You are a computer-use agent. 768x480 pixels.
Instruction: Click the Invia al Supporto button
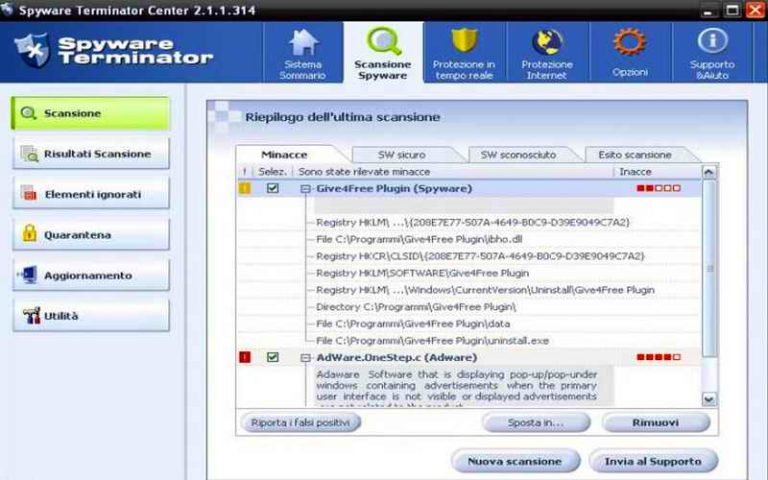tap(653, 461)
